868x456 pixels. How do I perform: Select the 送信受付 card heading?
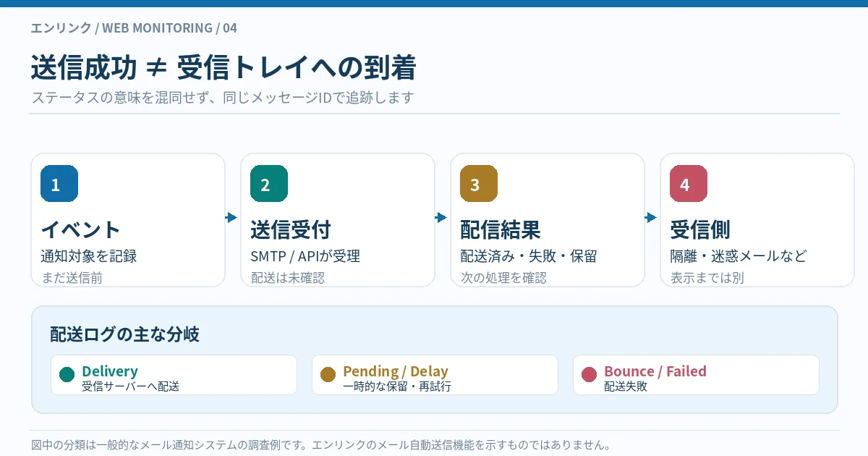pos(291,230)
